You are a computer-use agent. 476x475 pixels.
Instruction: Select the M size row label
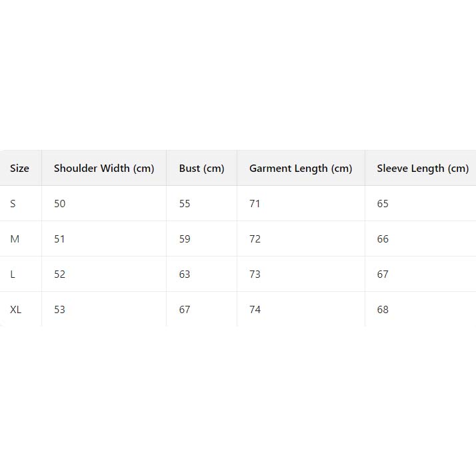point(15,239)
